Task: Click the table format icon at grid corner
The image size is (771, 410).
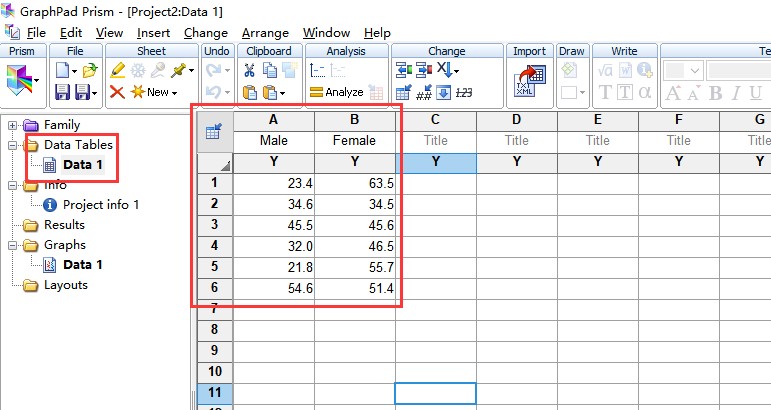Action: 214,132
